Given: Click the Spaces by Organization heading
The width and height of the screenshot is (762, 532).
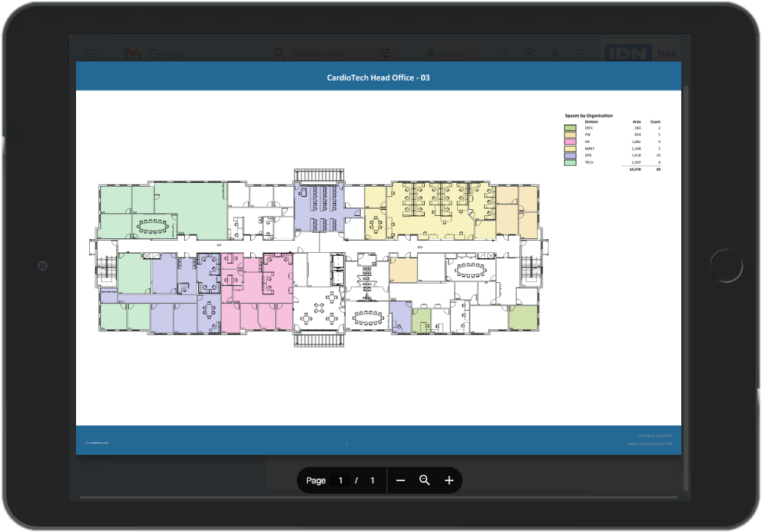Looking at the screenshot, I should click(589, 115).
